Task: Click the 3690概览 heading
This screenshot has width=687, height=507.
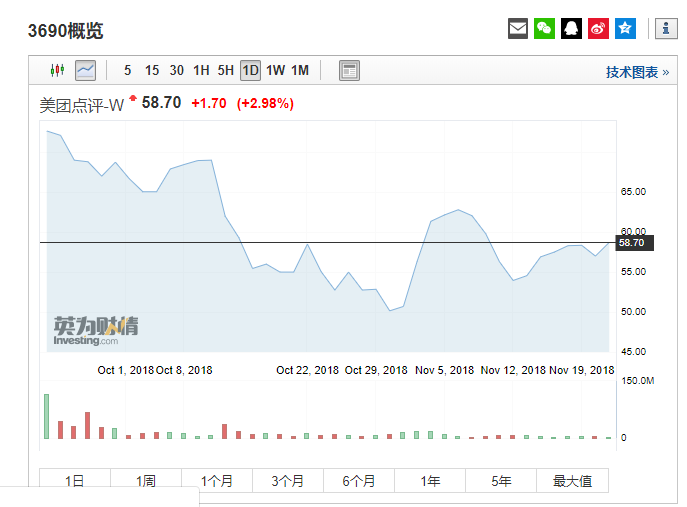Action: tap(66, 31)
